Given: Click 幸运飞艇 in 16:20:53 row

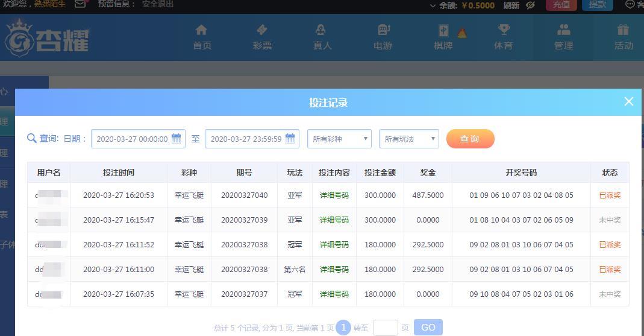Looking at the screenshot, I should [189, 195].
